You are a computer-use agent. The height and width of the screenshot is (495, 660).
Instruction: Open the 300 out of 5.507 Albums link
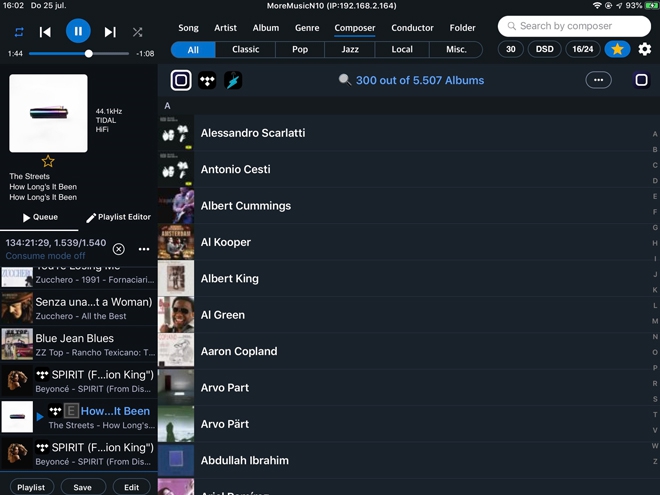(420, 80)
